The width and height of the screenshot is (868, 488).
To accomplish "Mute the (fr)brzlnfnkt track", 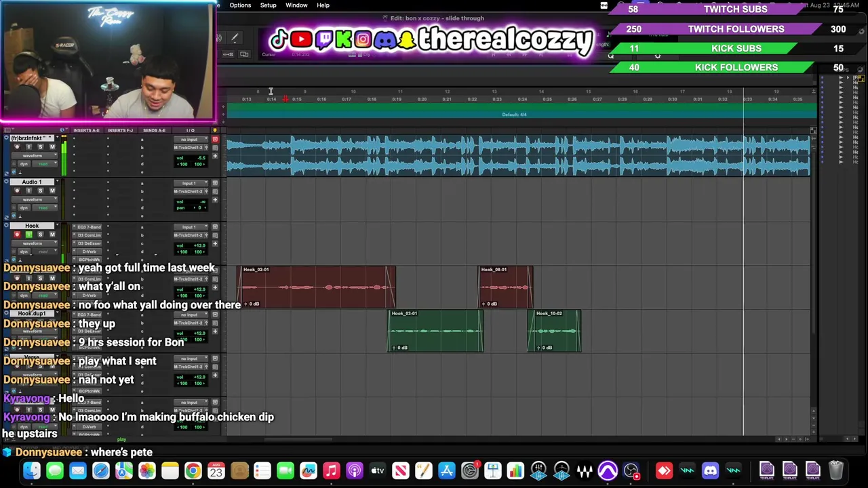I will click(x=52, y=146).
